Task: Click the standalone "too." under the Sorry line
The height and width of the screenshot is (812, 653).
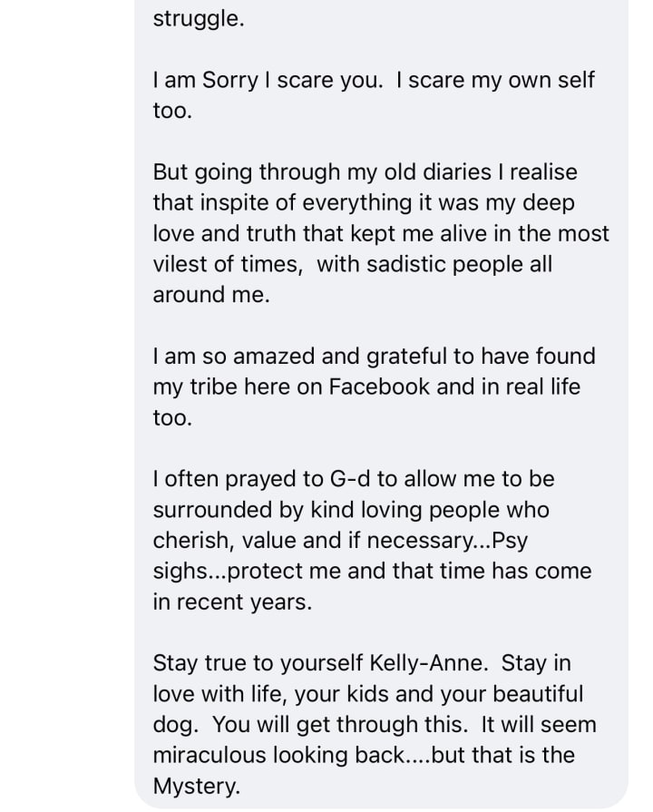Action: (x=172, y=111)
